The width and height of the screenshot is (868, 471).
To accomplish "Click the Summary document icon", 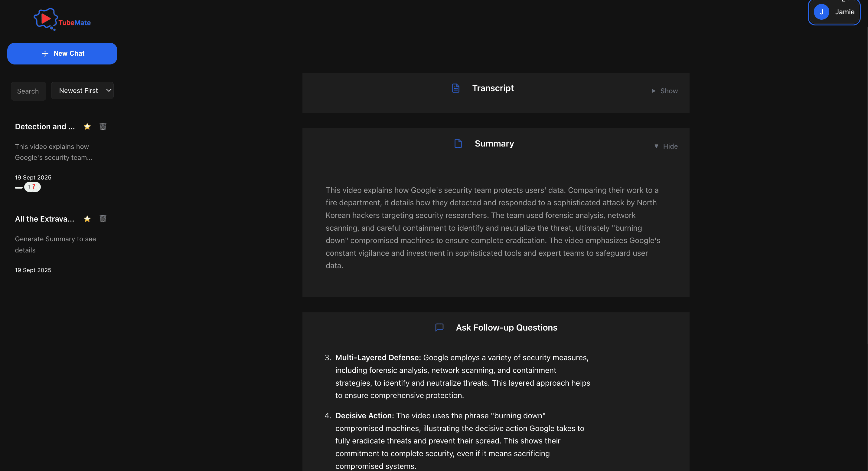I will click(458, 143).
